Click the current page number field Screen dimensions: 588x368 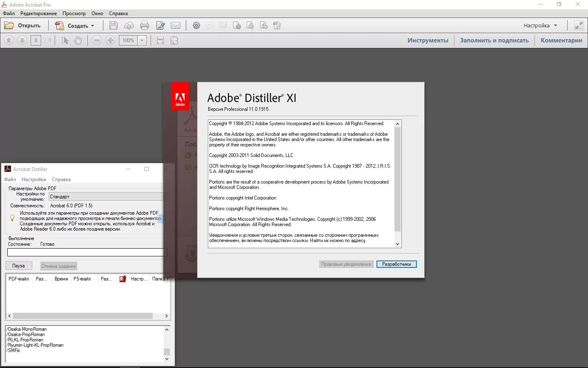[x=36, y=40]
